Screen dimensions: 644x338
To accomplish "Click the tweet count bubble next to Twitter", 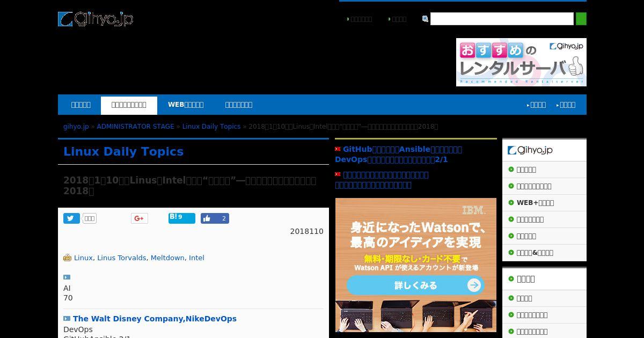I will (90, 218).
